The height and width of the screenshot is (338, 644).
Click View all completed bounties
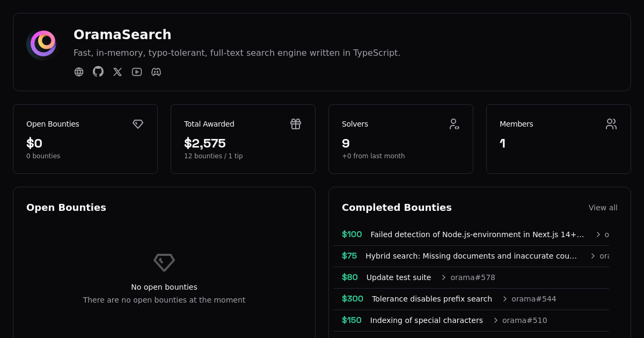click(603, 208)
